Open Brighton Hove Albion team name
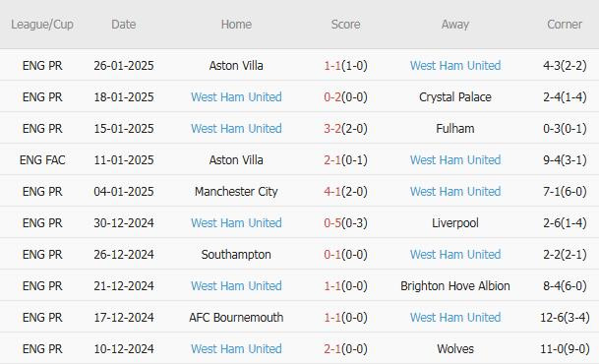Screen dimensions: 599x364 click(455, 285)
